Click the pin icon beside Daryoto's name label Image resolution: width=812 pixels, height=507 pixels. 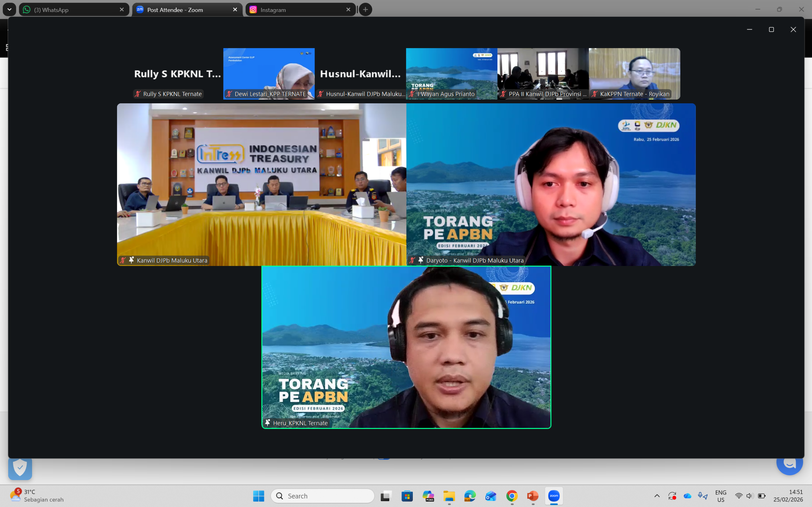click(421, 260)
